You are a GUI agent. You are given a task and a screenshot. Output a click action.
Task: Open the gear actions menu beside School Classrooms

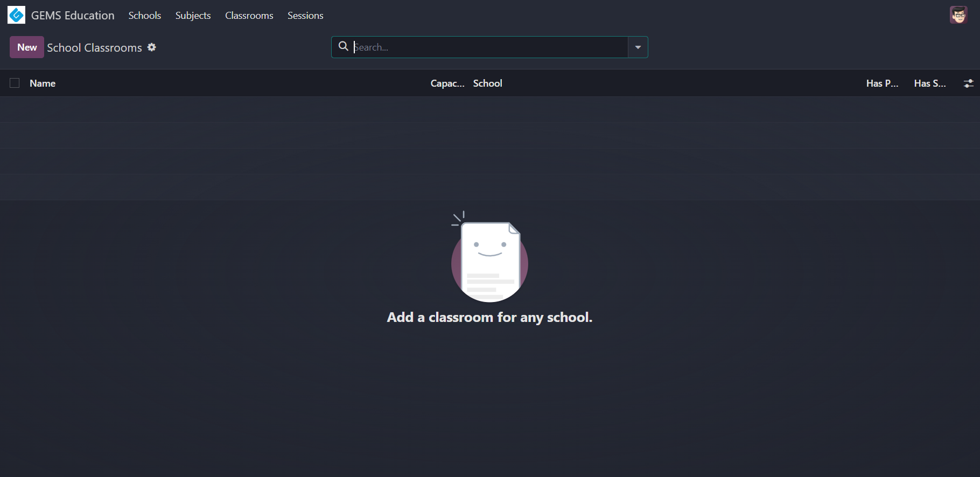[152, 47]
